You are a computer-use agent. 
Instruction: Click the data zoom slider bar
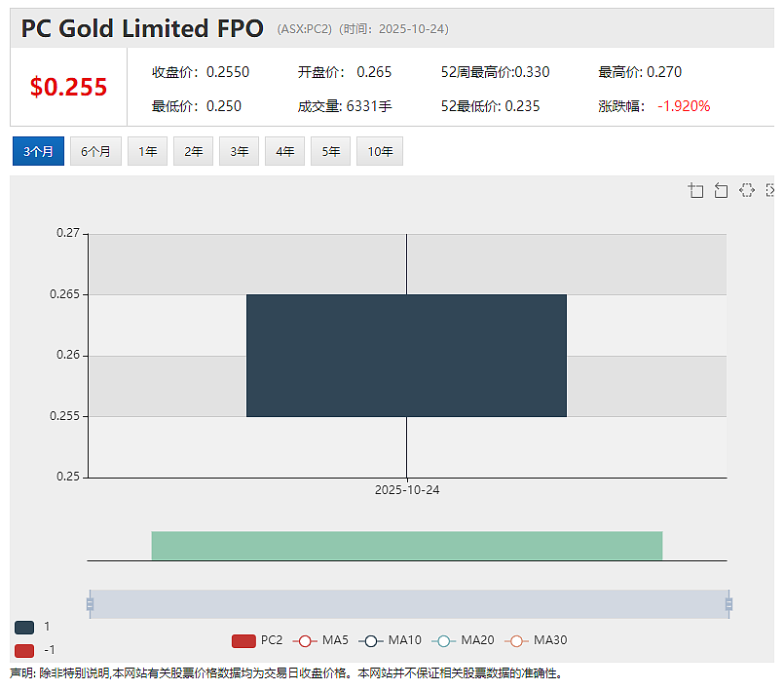point(409,604)
